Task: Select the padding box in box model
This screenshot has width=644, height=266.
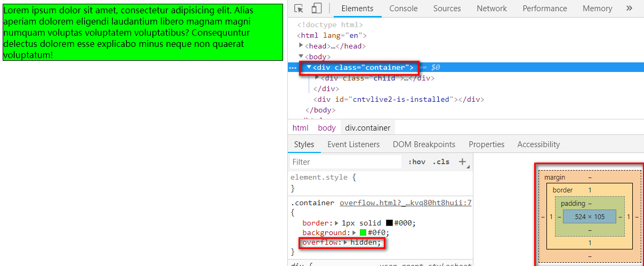Action: coord(590,216)
